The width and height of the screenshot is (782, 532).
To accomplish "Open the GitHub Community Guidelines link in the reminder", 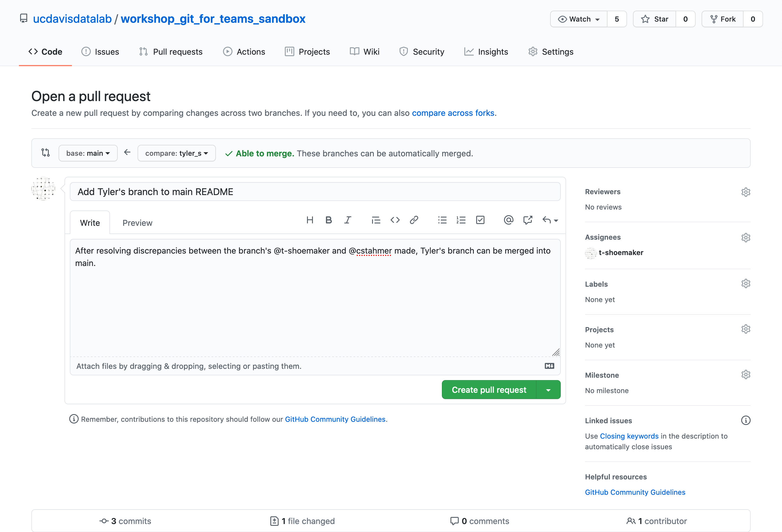I will 335,419.
